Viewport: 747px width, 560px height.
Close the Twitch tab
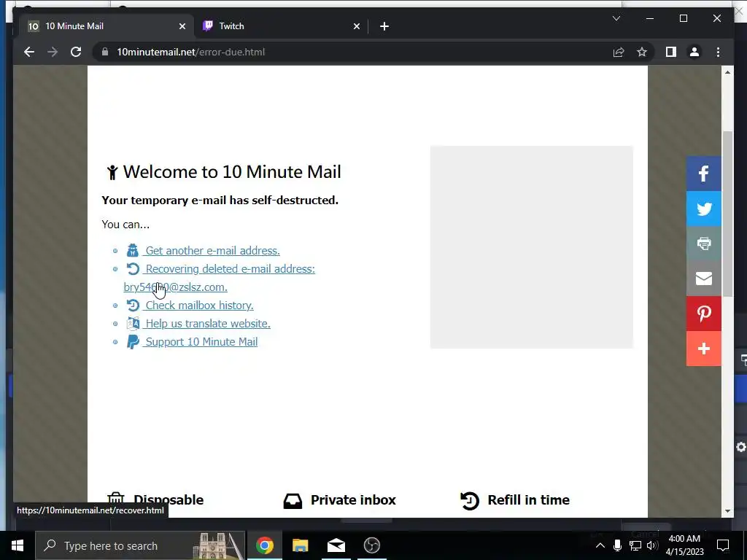point(356,26)
